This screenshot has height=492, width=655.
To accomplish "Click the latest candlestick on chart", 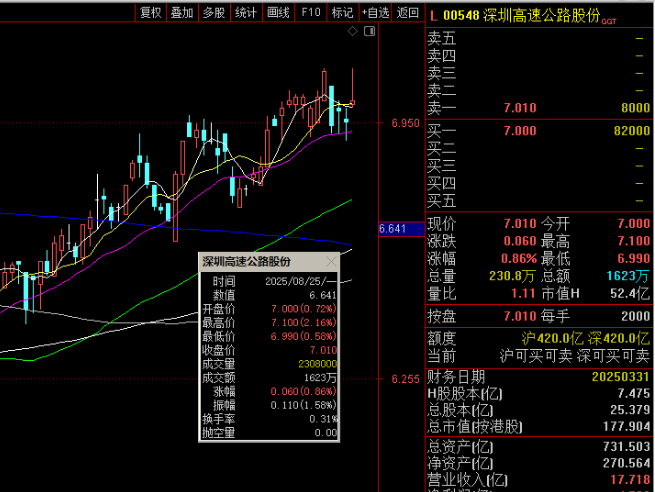I will click(353, 88).
